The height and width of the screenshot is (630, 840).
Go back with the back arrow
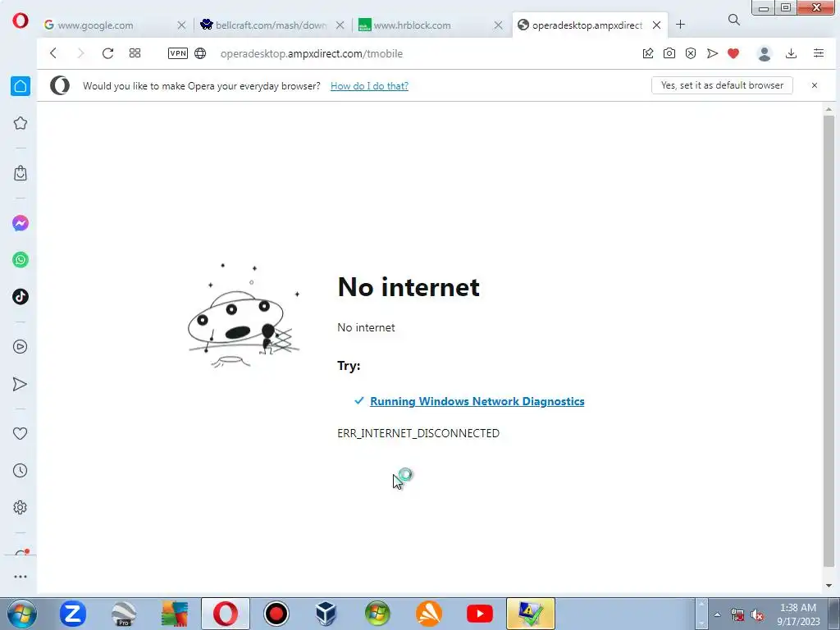[53, 53]
